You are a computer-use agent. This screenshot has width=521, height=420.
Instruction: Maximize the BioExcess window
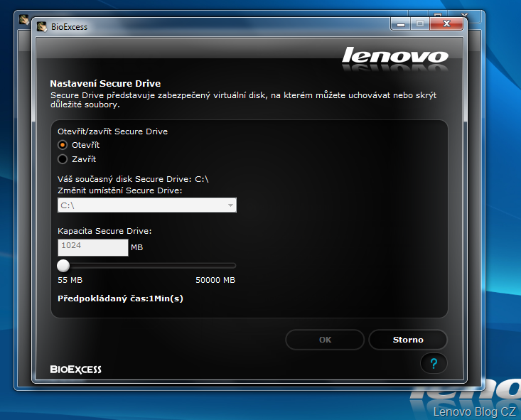[x=419, y=24]
